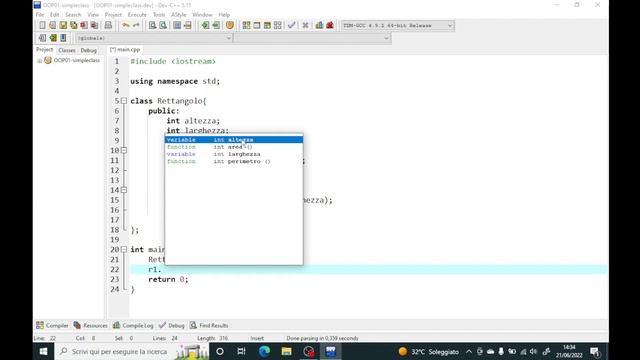Screen dimensions: 640x360
Task: Click the Goto Function toolbar icon
Action: coord(177,25)
